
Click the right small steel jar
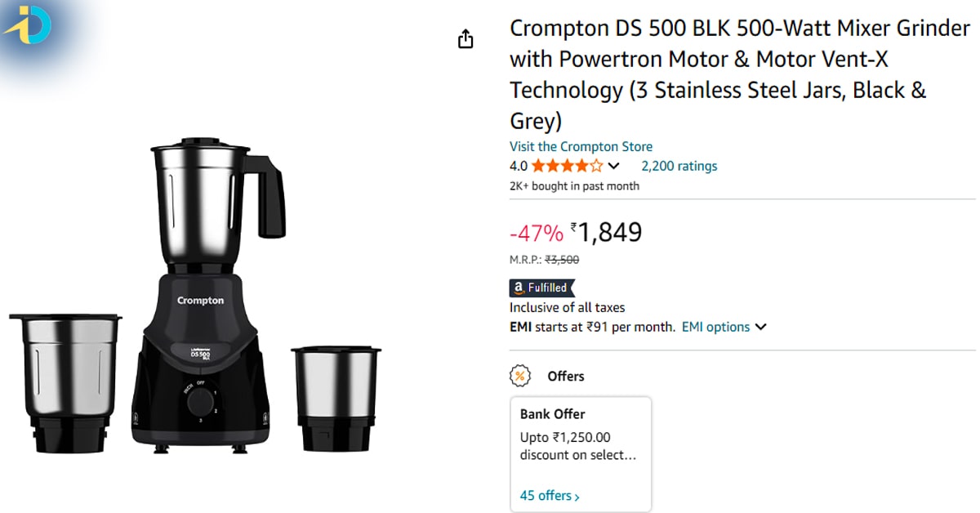(336, 396)
